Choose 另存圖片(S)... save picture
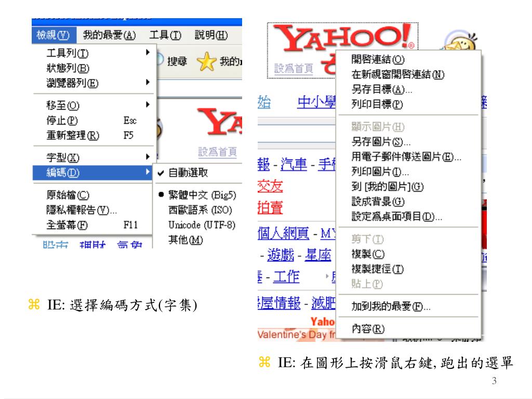The height and width of the screenshot is (399, 532). point(408,141)
